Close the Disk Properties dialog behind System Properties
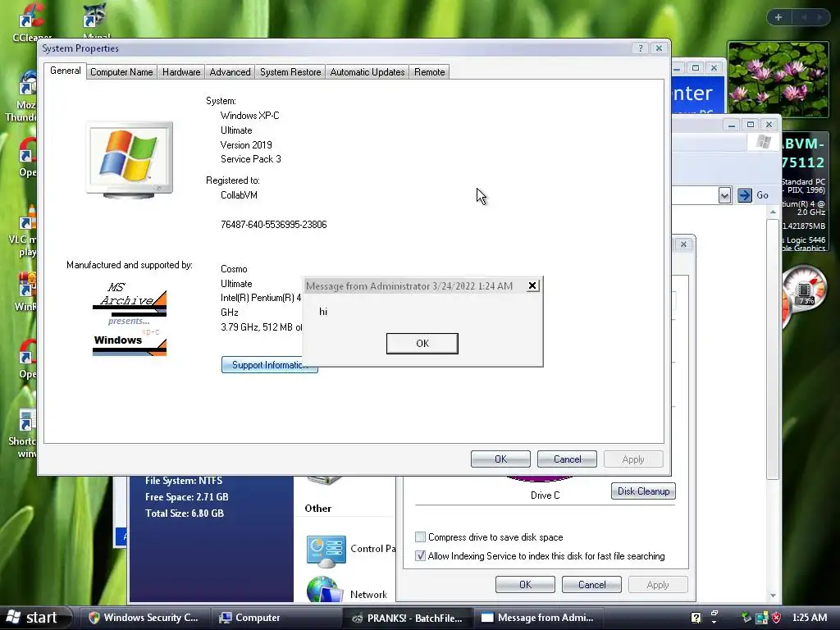The width and height of the screenshot is (840, 630). pos(683,244)
